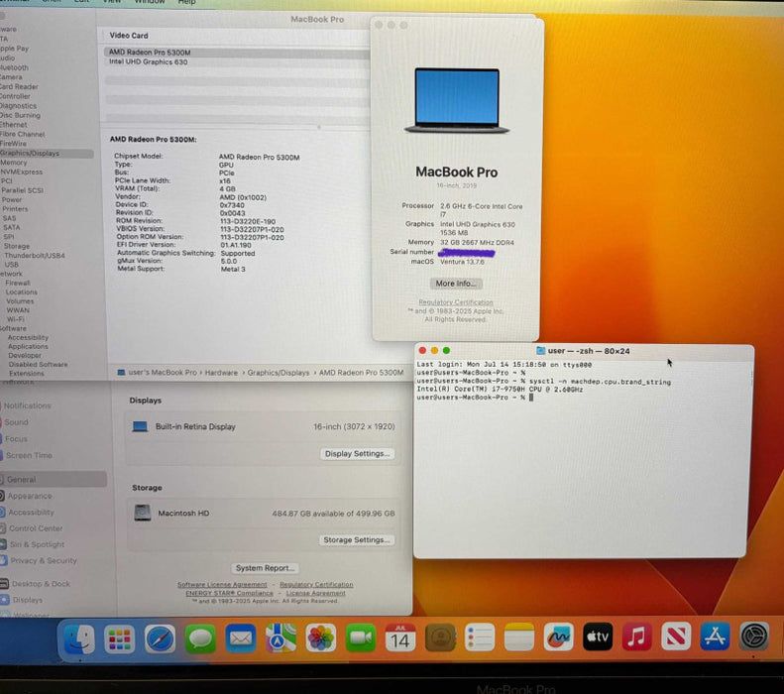
Task: Select Thunderbolt/USB4 in the sidebar
Action: point(35,256)
